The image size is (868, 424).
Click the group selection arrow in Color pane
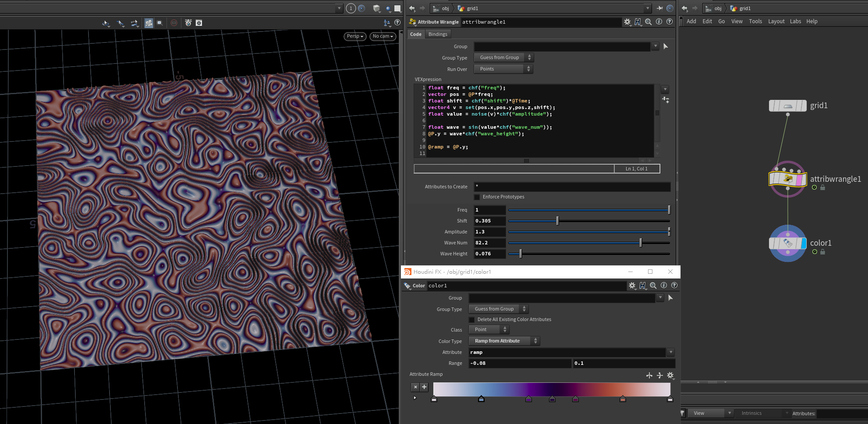click(670, 298)
